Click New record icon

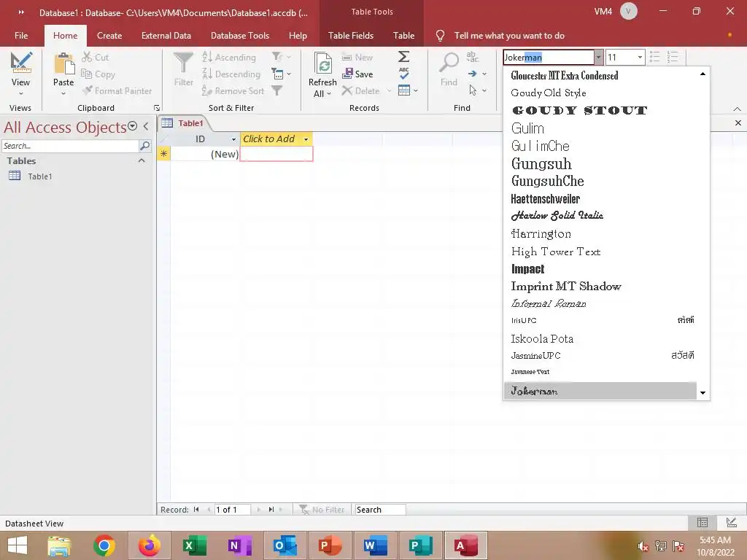(x=347, y=57)
